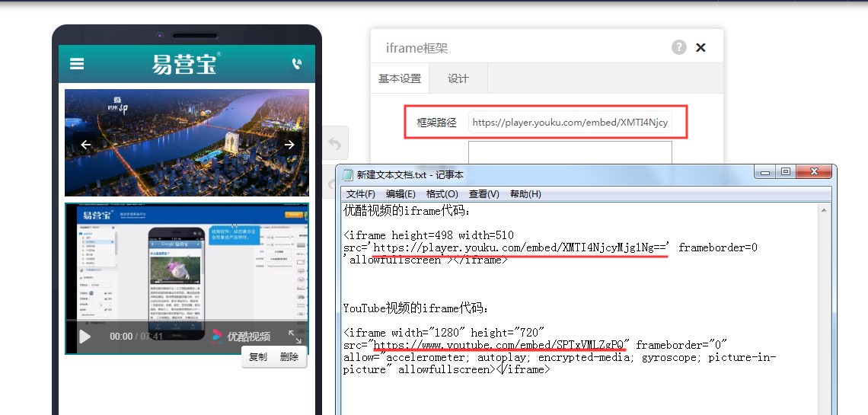
Task: Click the YouTube embed URL in Notepad
Action: pyautogui.click(x=500, y=345)
